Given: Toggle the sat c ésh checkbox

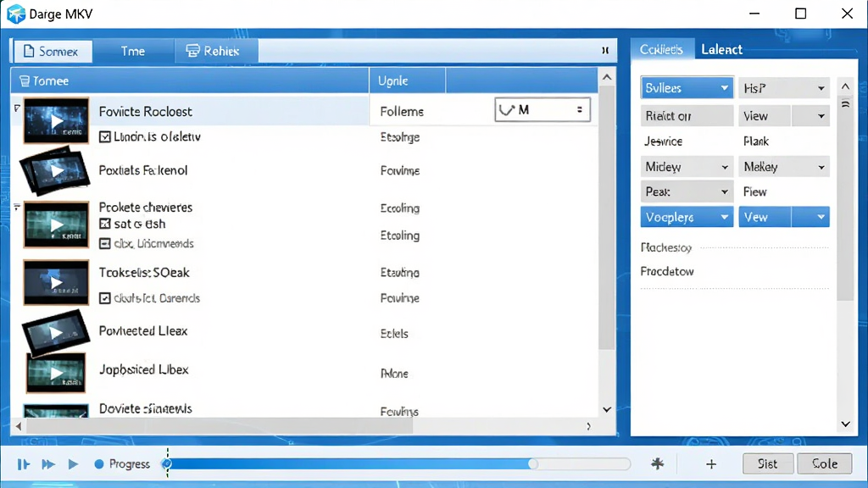Looking at the screenshot, I should click(x=104, y=224).
